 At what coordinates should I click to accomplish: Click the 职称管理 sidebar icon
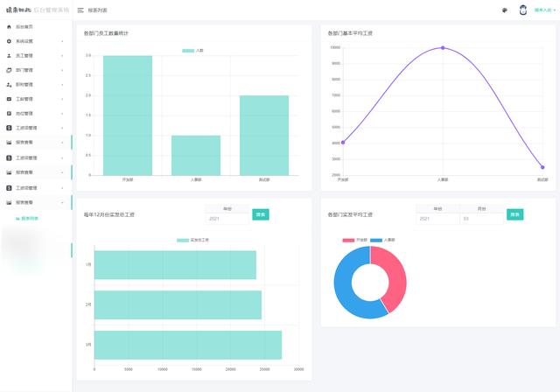[9, 85]
